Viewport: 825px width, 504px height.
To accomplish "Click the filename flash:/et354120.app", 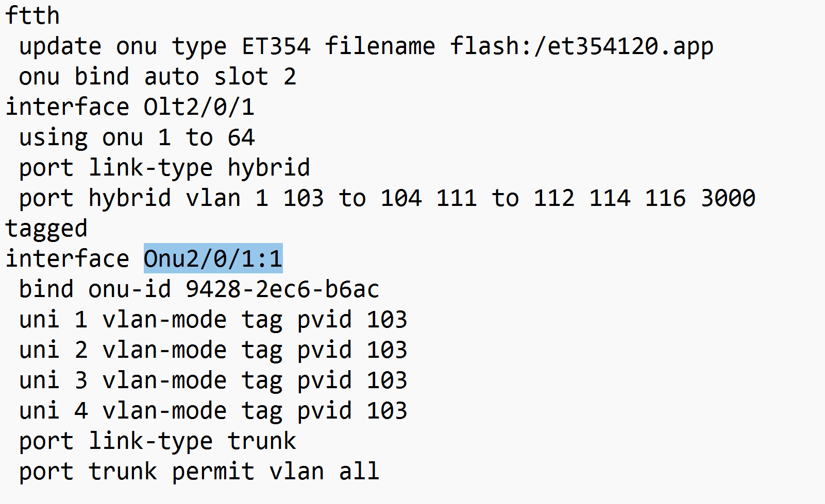I will coord(581,46).
